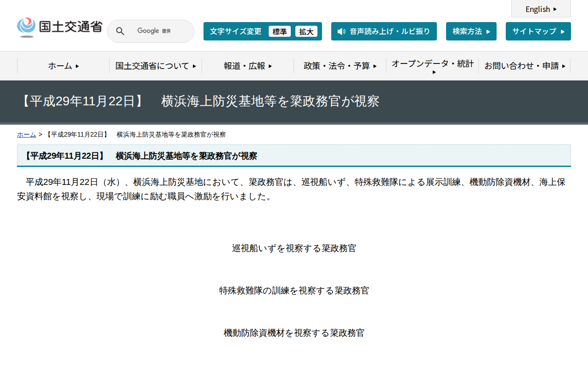This screenshot has width=588, height=368.
Task: Select the 拡大 text size option
Action: tap(306, 31)
